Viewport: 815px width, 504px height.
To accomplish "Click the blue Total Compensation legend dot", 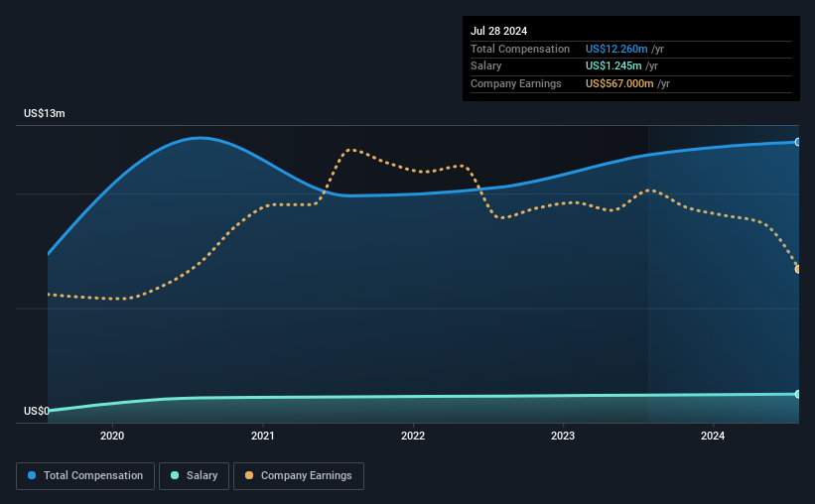I will [32, 475].
